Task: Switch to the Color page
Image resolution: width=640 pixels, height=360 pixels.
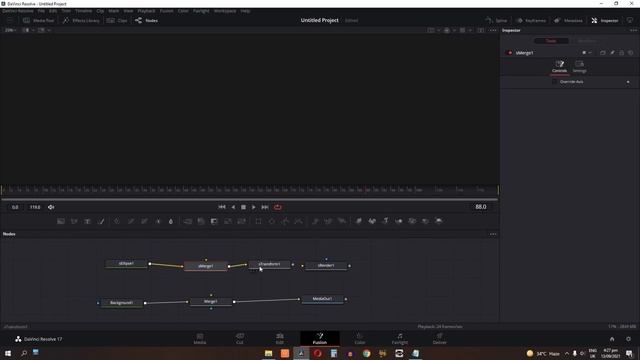Action: [360, 339]
